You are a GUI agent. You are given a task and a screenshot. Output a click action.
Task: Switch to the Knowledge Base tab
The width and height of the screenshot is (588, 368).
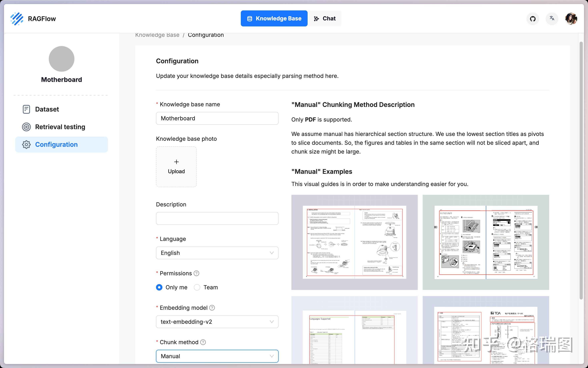tap(274, 18)
